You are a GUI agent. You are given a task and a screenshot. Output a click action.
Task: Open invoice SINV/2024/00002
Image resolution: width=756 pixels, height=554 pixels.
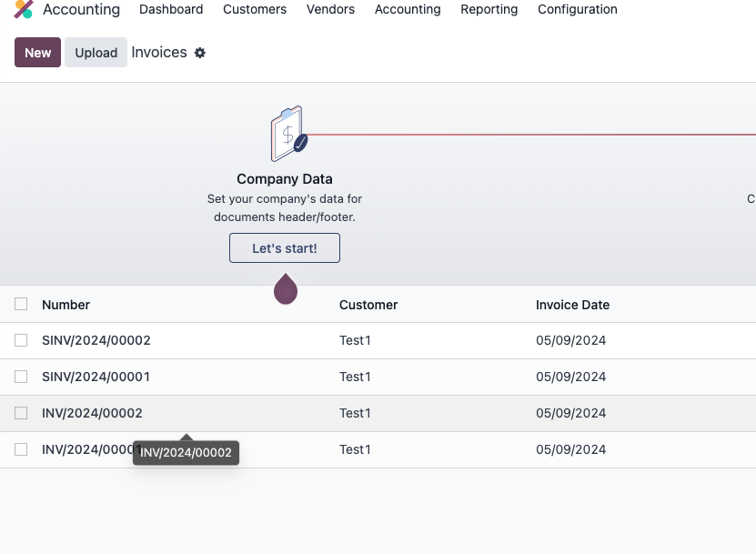(x=96, y=340)
